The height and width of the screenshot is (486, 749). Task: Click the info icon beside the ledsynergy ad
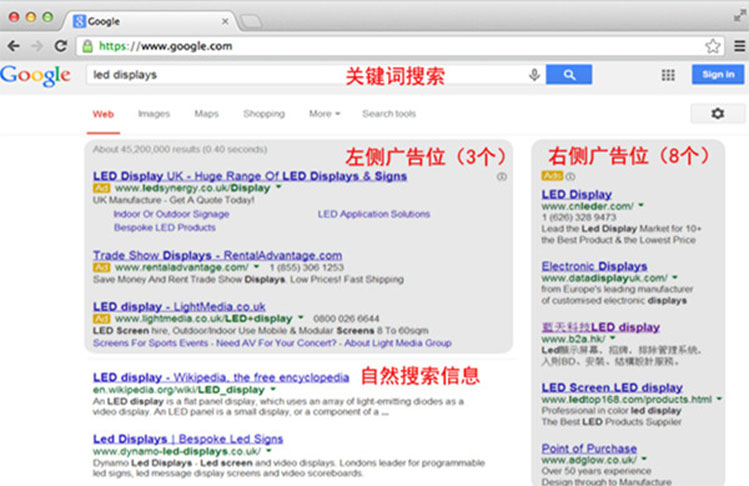501,177
